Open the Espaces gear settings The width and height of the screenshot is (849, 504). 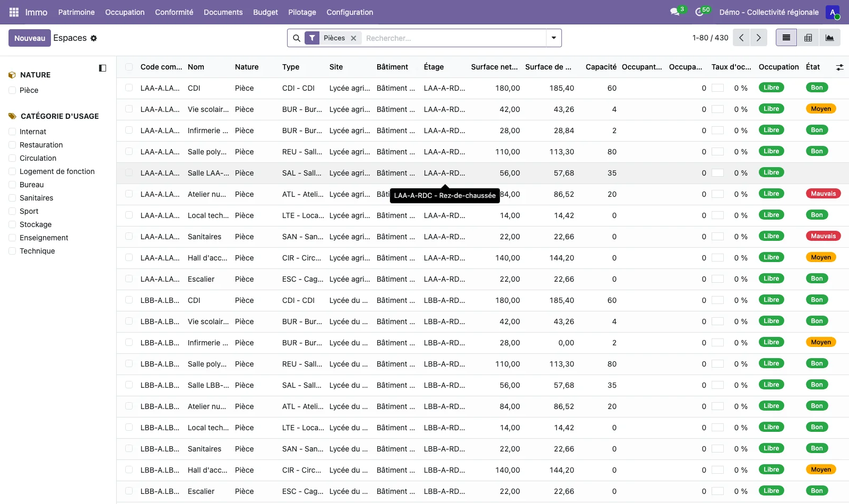point(94,38)
